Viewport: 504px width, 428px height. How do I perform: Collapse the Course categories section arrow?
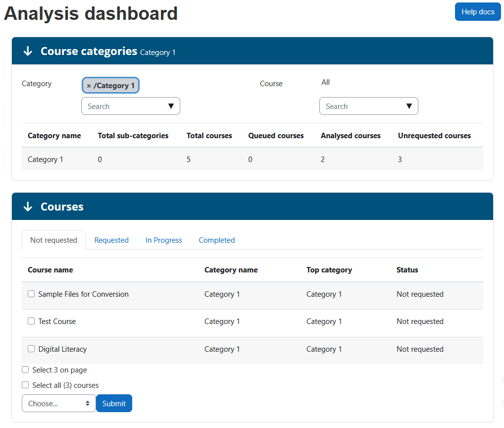28,51
